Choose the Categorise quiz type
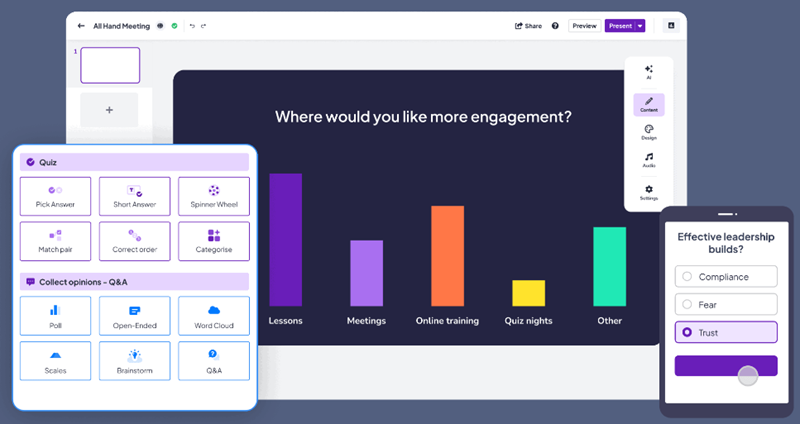The image size is (800, 424). 214,241
